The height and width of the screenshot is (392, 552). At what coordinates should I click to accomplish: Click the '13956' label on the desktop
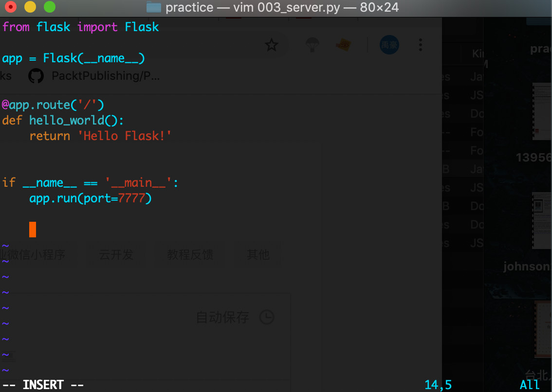click(x=534, y=157)
